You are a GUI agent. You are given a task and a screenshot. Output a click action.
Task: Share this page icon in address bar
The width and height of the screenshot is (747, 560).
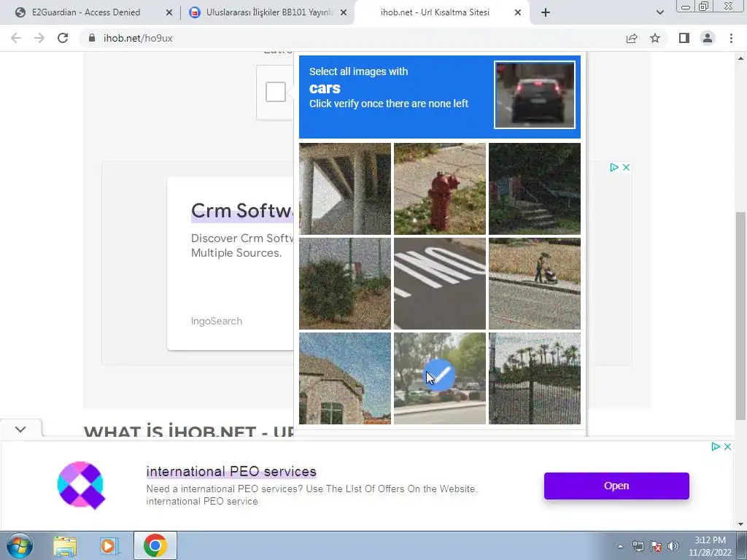[x=632, y=38]
